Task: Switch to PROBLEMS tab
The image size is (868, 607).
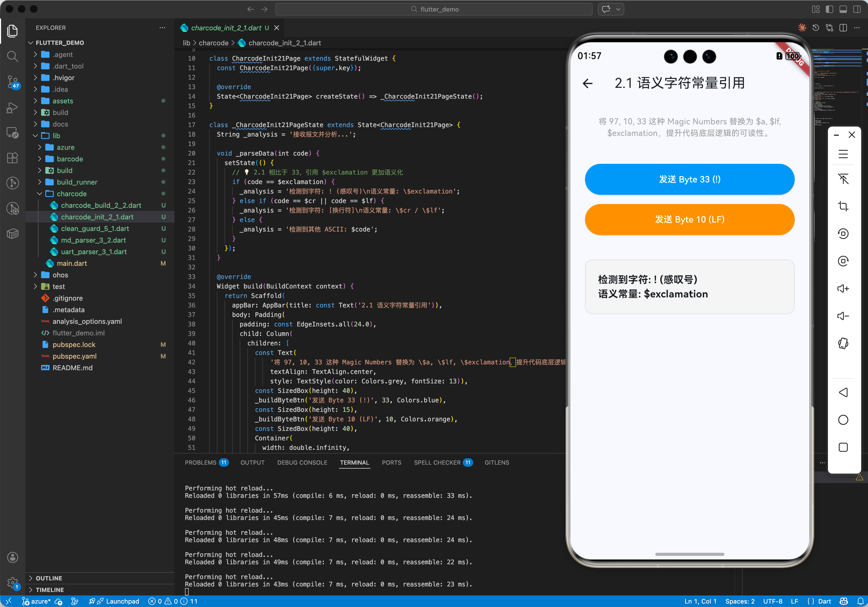Action: tap(201, 463)
